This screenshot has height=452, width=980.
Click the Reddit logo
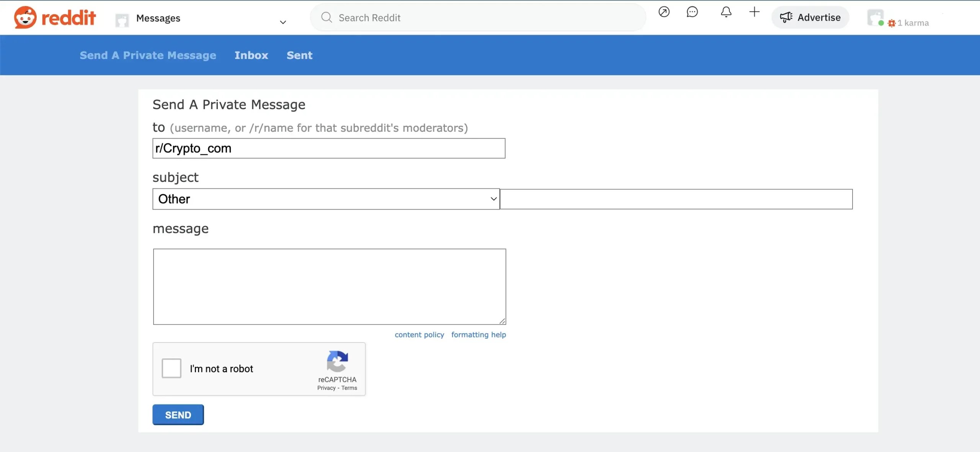(55, 17)
